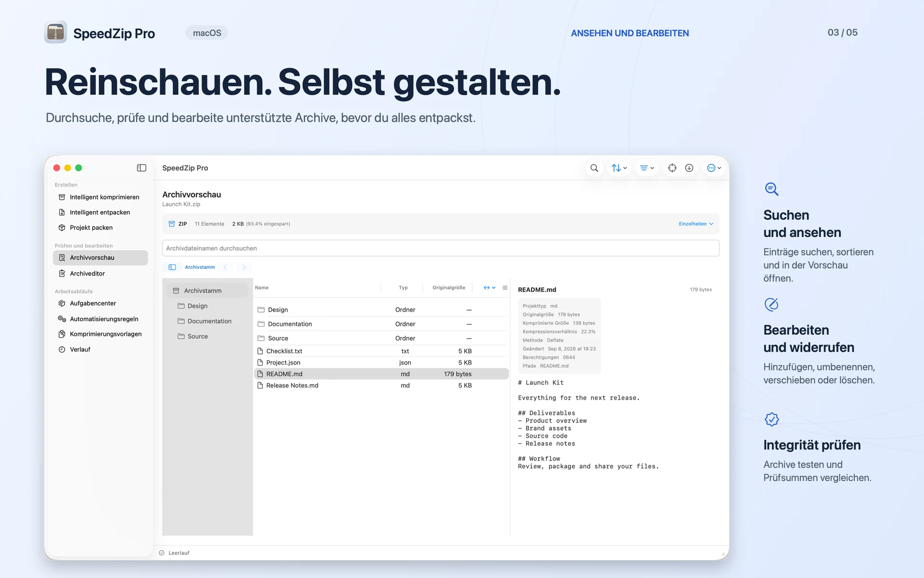The height and width of the screenshot is (578, 924).
Task: Open the column width arrows dropdown
Action: [489, 288]
